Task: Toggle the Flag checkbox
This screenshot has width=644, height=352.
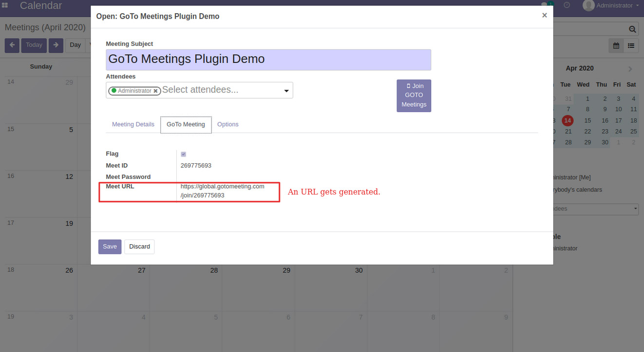Action: (x=184, y=154)
